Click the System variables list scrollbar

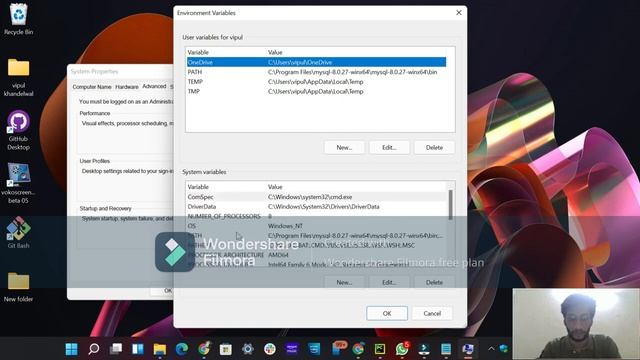tap(451, 204)
